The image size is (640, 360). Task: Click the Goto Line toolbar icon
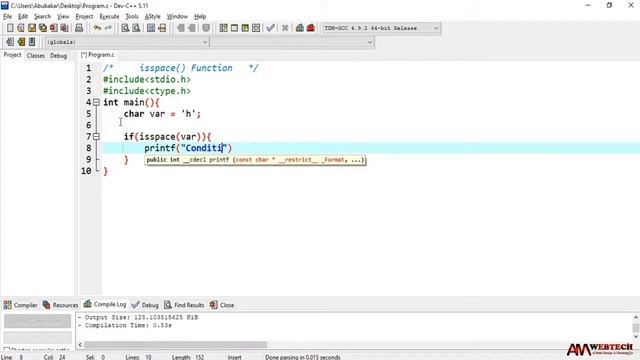click(x=162, y=28)
